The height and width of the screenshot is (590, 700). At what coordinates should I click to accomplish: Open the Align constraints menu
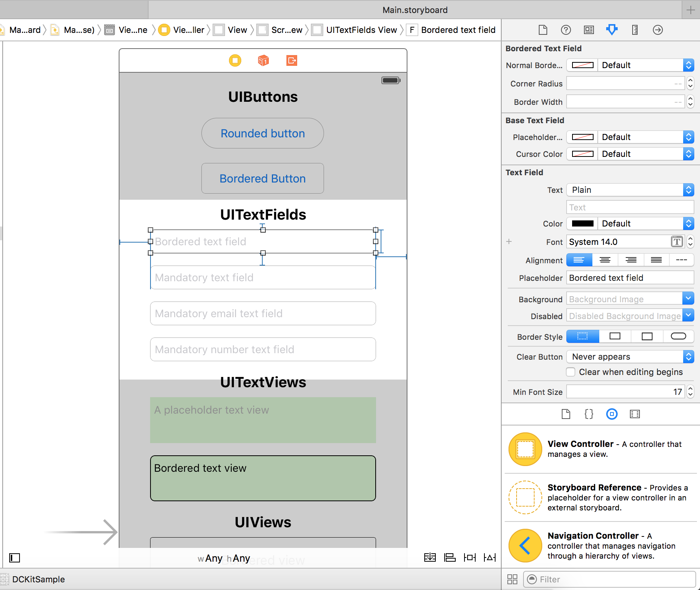coord(450,557)
